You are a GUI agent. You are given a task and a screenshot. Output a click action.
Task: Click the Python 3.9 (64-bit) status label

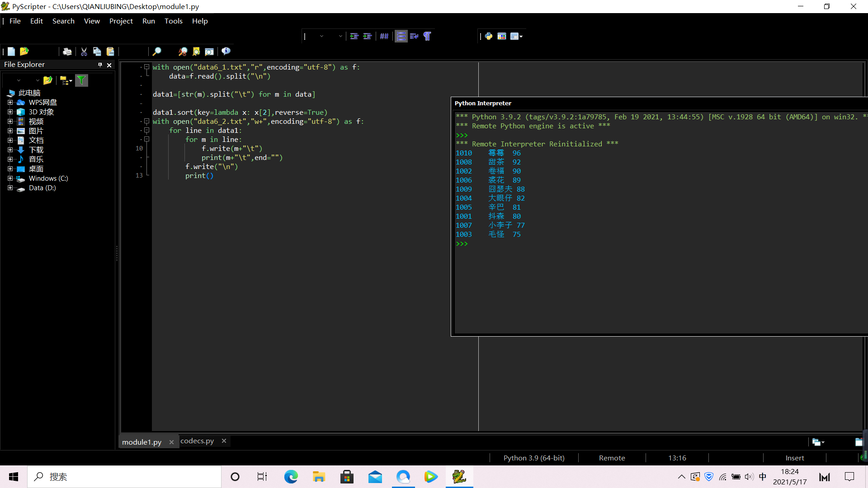[x=534, y=458]
